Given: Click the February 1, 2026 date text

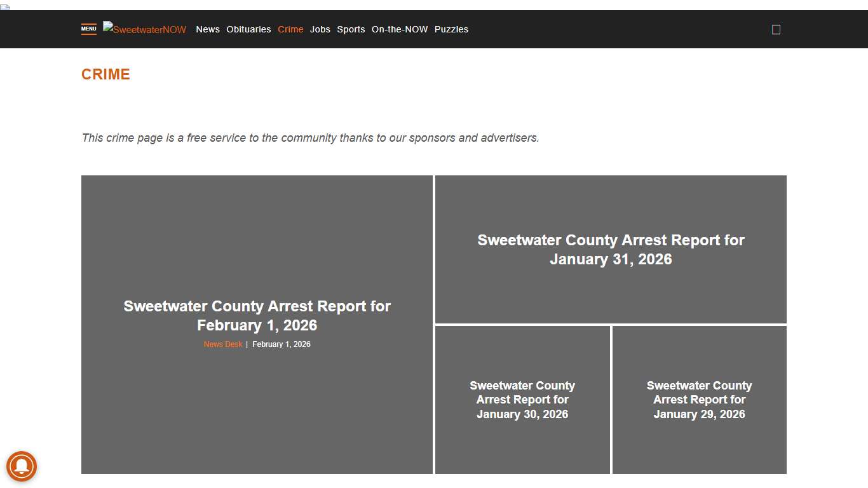Looking at the screenshot, I should point(281,344).
